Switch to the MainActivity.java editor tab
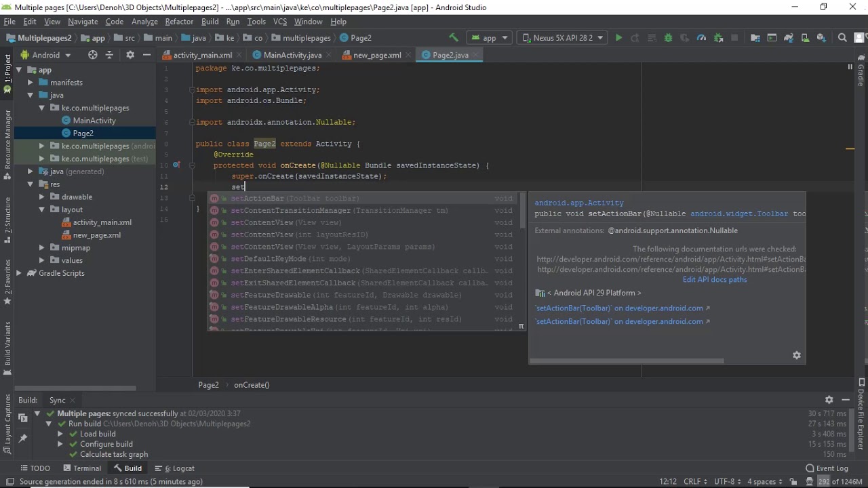The image size is (868, 488). [292, 55]
